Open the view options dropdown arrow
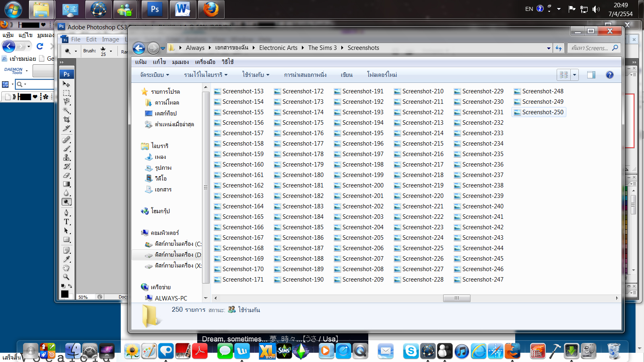The image size is (644, 362). [574, 75]
